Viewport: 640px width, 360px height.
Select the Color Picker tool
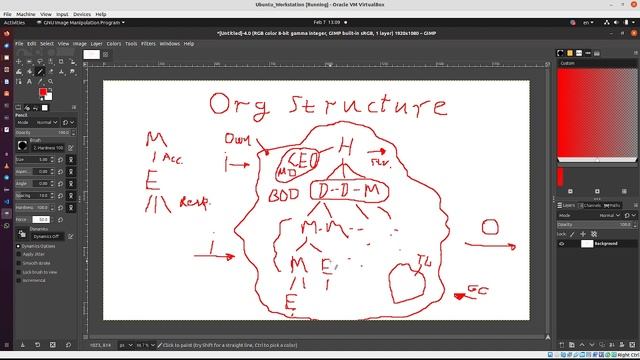40,82
